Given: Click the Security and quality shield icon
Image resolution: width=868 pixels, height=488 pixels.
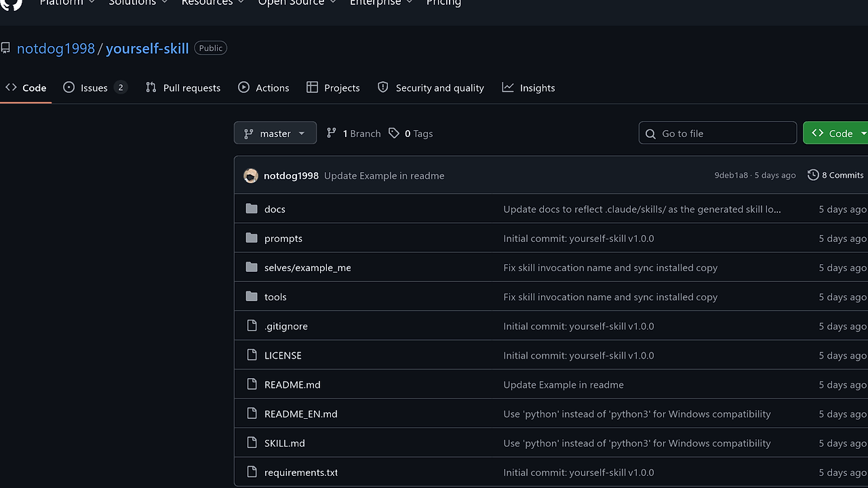Looking at the screenshot, I should click(383, 87).
